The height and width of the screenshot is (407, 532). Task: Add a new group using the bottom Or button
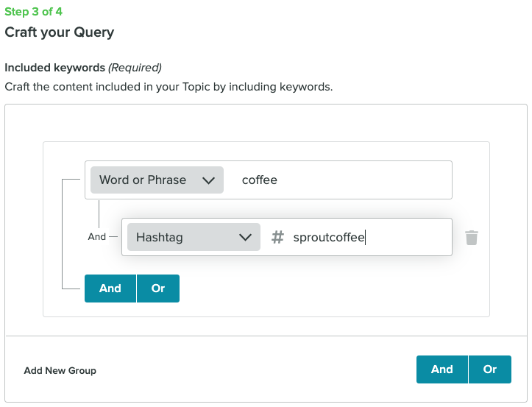tap(490, 369)
